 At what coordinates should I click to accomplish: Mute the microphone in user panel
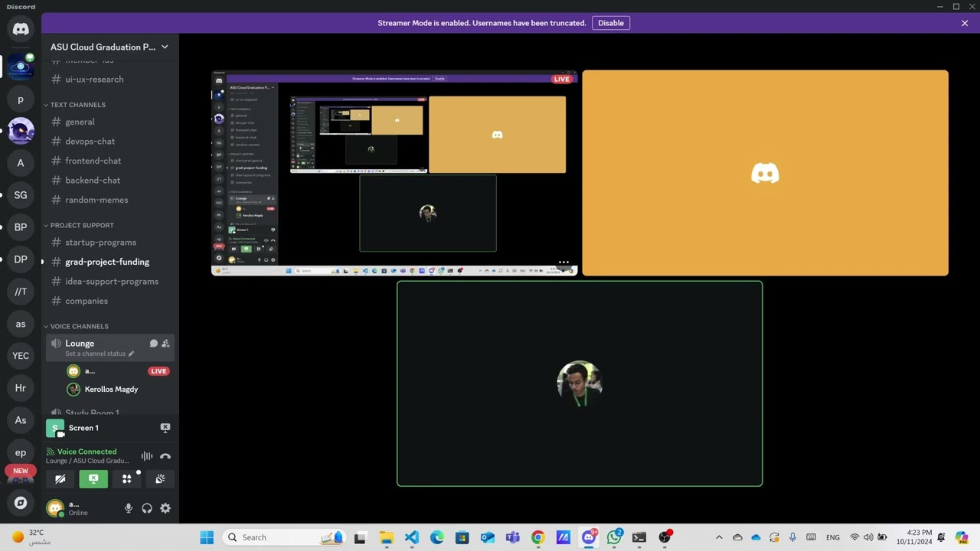pos(129,508)
